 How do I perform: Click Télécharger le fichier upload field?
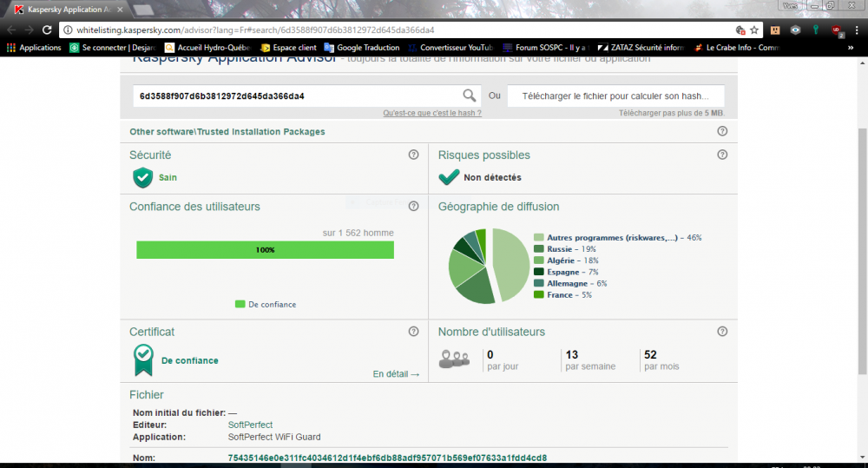pos(615,96)
